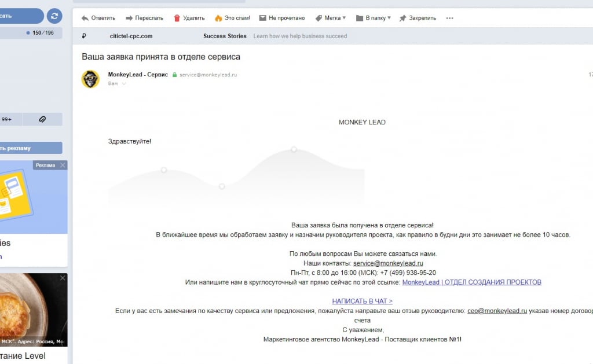Click the ceo@monkeylead.ru email link
Screen dimensions: 593x364
tap(497, 311)
